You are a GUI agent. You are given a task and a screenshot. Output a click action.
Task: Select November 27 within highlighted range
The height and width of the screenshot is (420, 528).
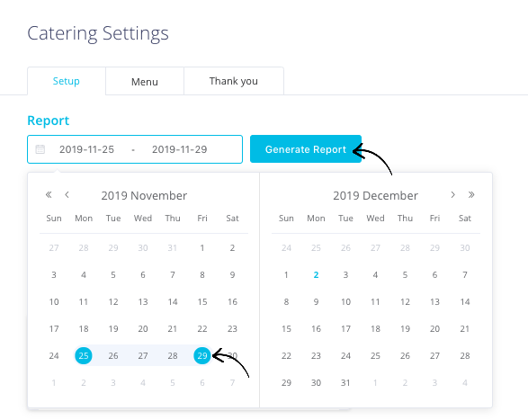[143, 355]
